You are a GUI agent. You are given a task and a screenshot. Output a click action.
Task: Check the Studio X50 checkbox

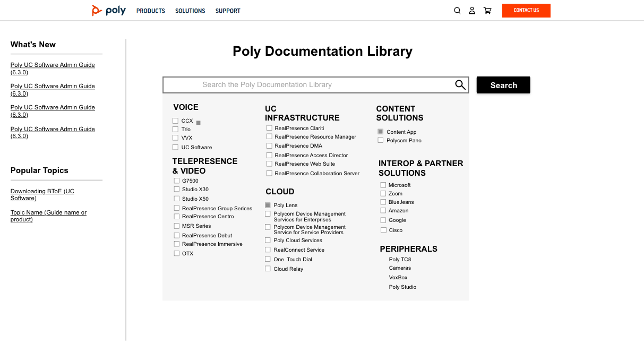click(177, 199)
